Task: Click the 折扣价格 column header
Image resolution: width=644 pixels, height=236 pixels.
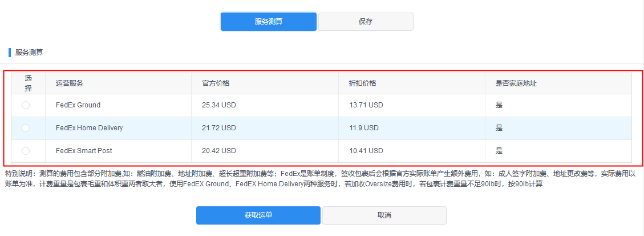Action: (x=363, y=83)
